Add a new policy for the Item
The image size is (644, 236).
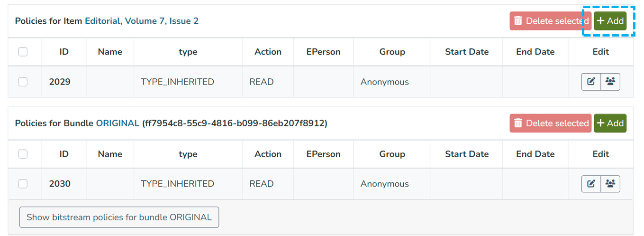(610, 21)
